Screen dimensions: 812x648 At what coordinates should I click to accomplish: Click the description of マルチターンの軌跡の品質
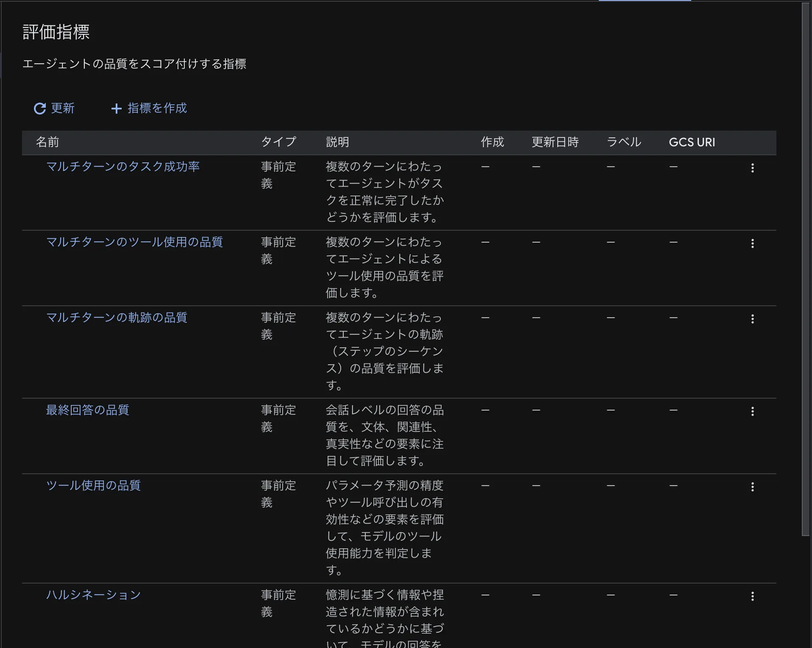(385, 352)
